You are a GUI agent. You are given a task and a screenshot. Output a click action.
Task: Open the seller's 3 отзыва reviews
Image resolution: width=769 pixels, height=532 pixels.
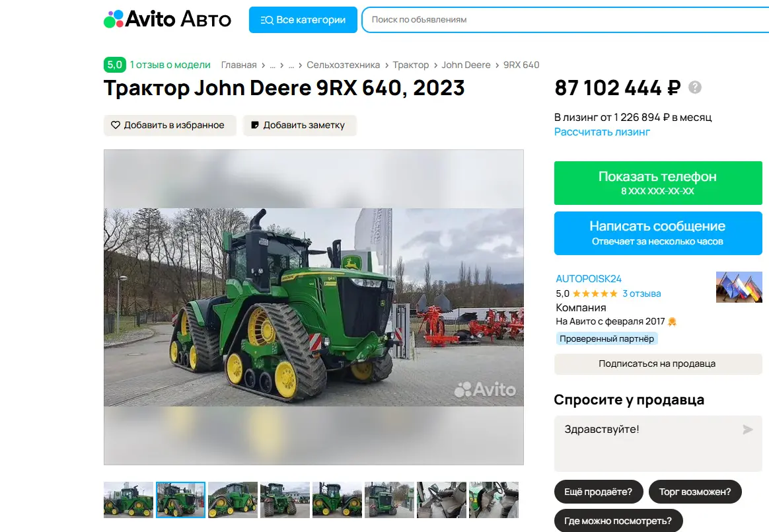coord(641,293)
